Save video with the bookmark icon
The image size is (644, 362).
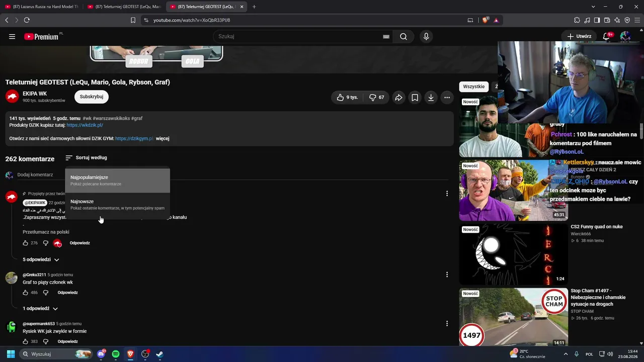pyautogui.click(x=415, y=98)
